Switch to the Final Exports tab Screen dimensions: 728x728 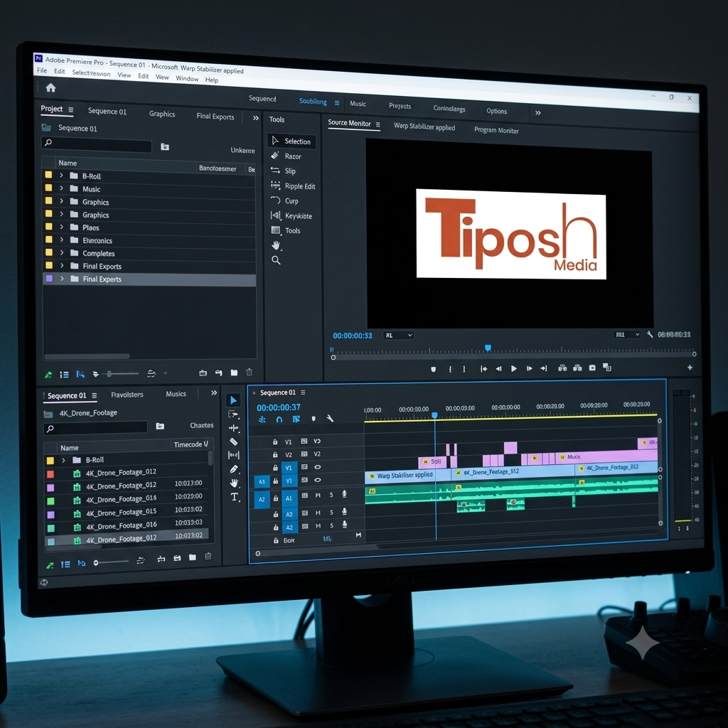[215, 116]
